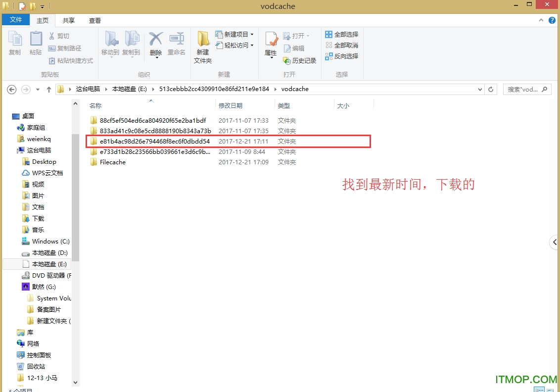Click the search vodcache input box
Screen dimensions: 560x392
click(527, 89)
